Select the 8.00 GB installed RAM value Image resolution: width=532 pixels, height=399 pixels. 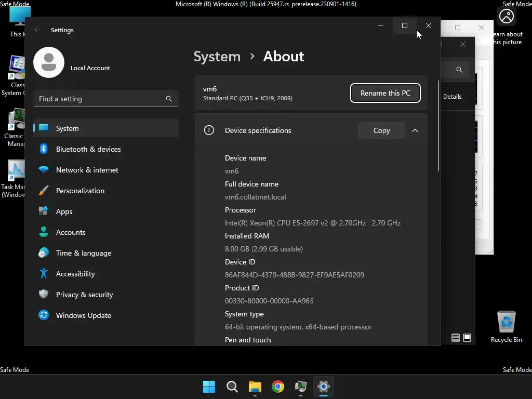(264, 249)
